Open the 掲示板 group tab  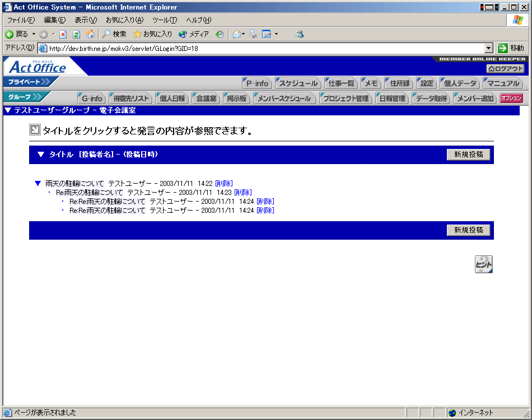(x=236, y=99)
